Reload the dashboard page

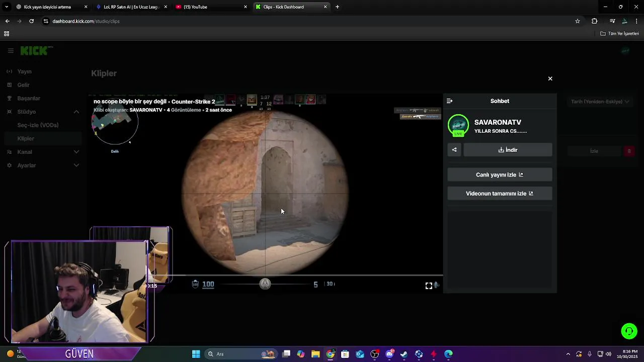[x=31, y=21]
